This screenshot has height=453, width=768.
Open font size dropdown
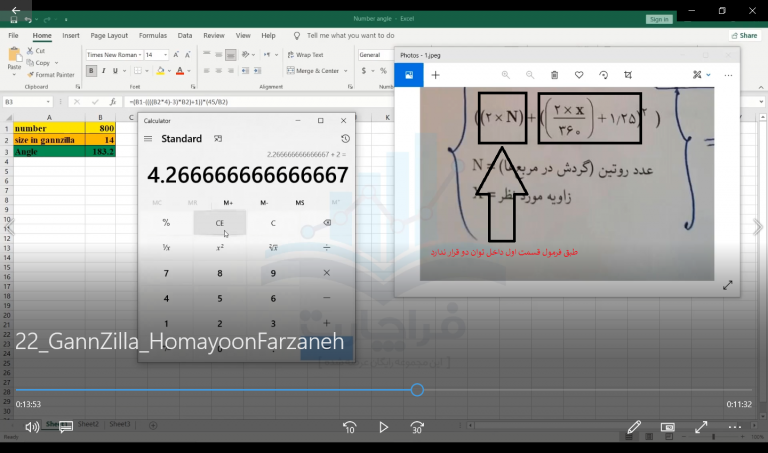click(165, 55)
